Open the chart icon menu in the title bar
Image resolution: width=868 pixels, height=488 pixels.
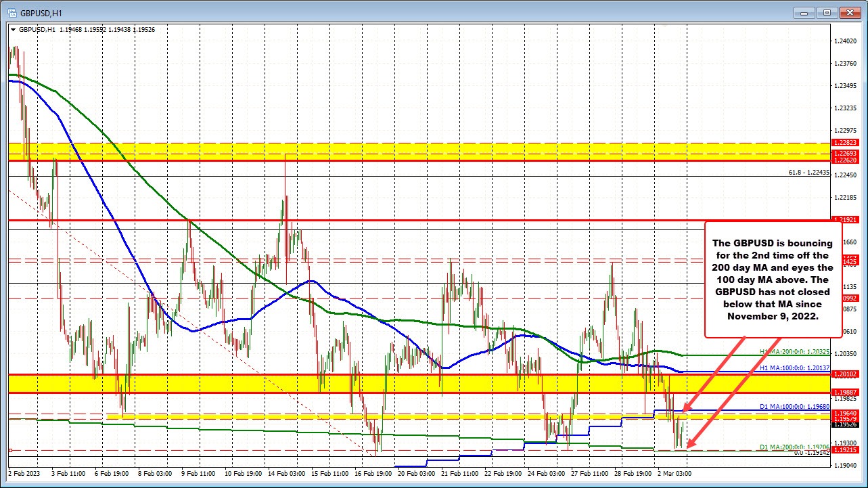point(11,12)
